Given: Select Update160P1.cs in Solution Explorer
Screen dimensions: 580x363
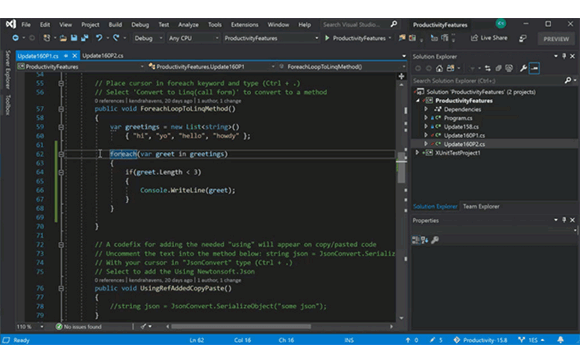Looking at the screenshot, I should [464, 135].
